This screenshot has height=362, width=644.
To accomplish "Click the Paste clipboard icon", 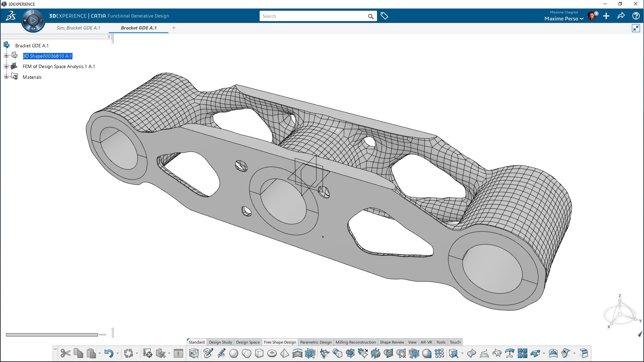I will (x=91, y=353).
